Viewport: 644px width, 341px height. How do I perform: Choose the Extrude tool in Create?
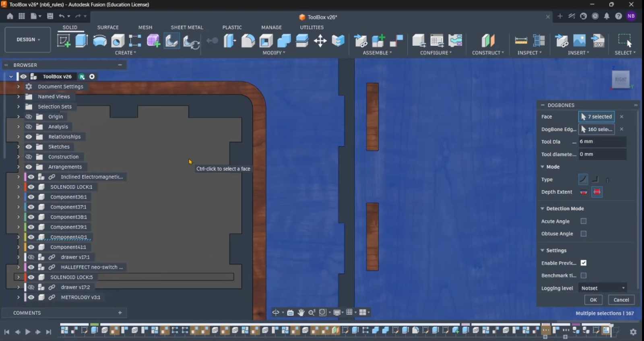(81, 41)
